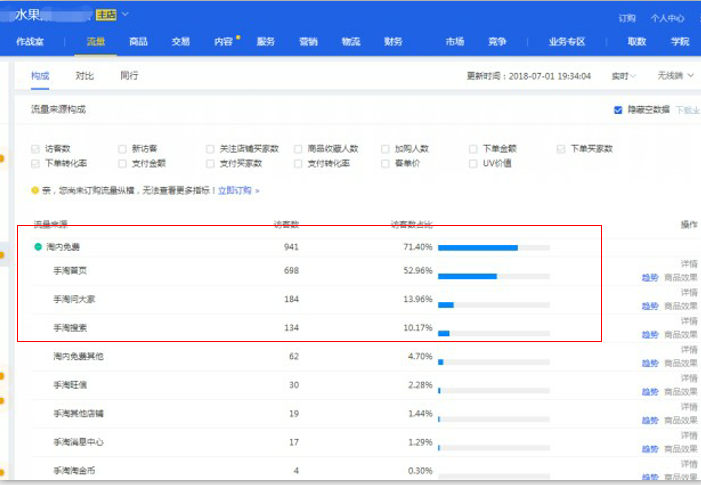Open the 无线端 device dropdown
The image size is (701, 485).
676,76
